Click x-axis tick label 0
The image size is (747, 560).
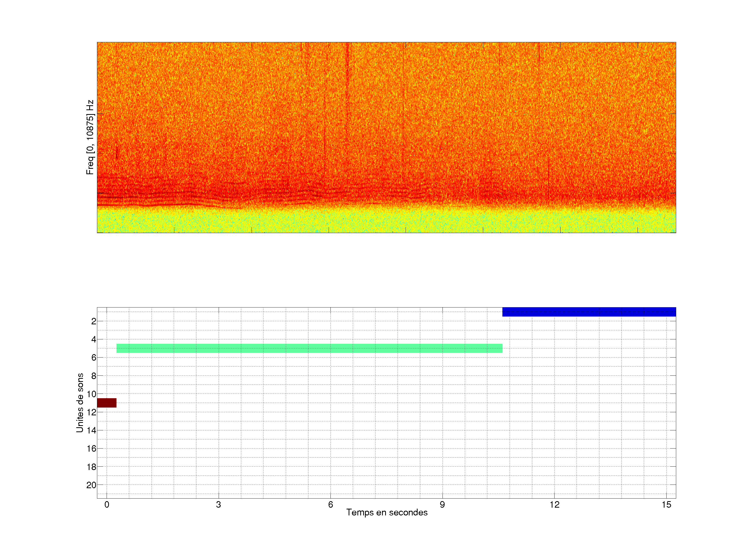click(107, 505)
